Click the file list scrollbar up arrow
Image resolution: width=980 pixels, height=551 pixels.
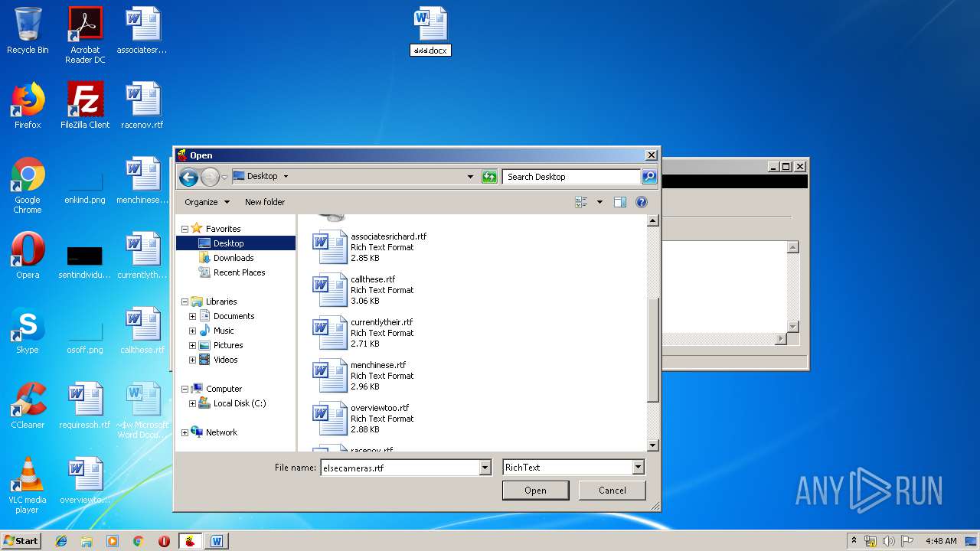[x=653, y=220]
